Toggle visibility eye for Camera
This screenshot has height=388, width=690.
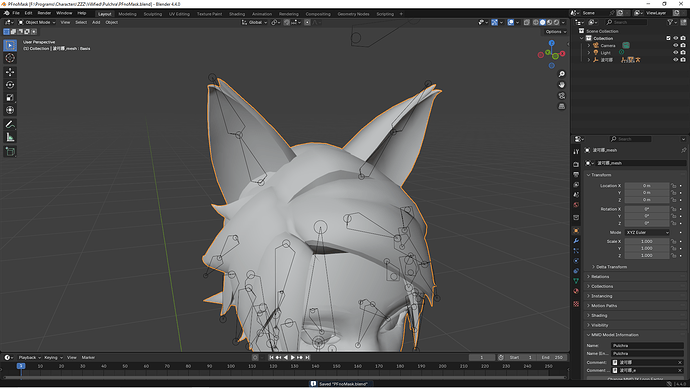(x=675, y=45)
